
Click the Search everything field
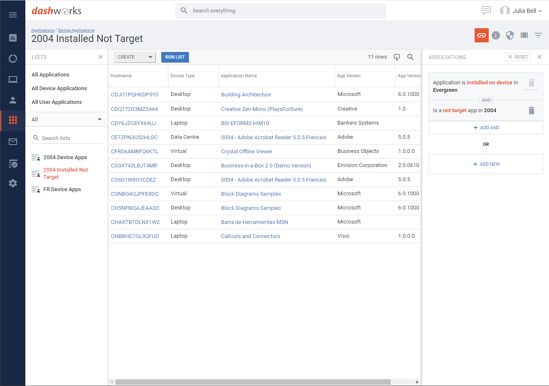(280, 11)
